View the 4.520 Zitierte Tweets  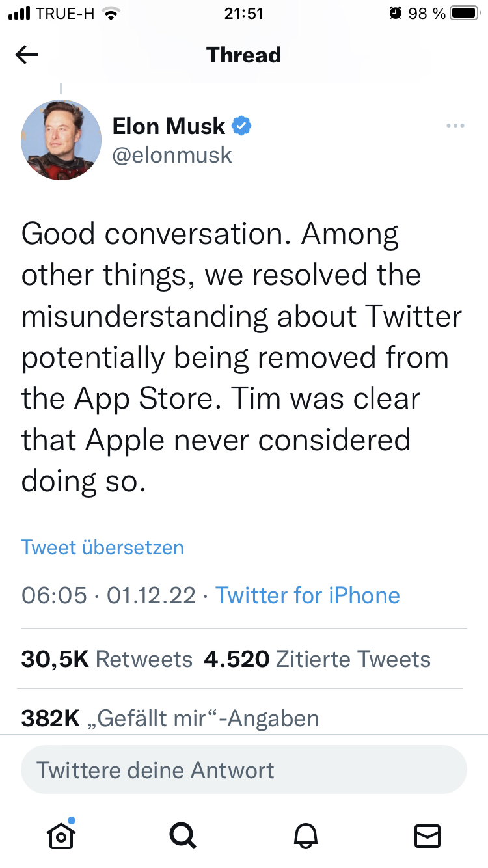tap(317, 658)
